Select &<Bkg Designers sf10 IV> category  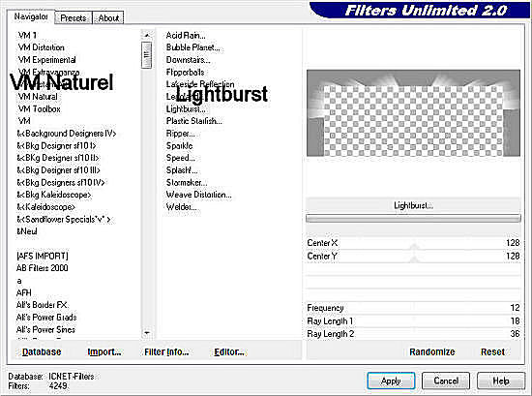tap(61, 183)
